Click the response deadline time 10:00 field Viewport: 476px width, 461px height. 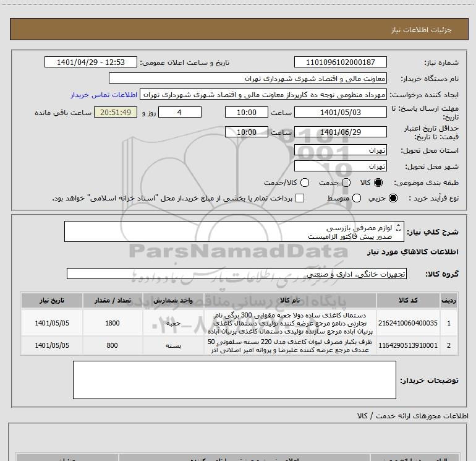coord(247,112)
